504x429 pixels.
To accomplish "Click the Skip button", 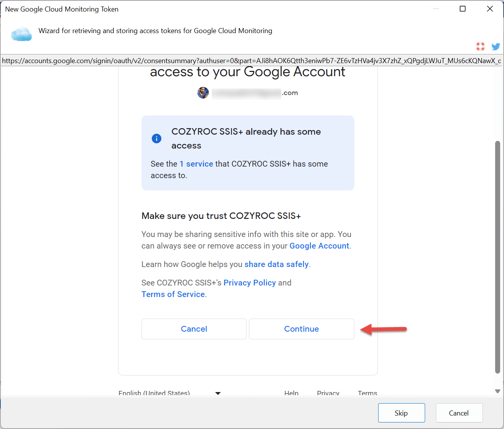I will click(x=401, y=413).
